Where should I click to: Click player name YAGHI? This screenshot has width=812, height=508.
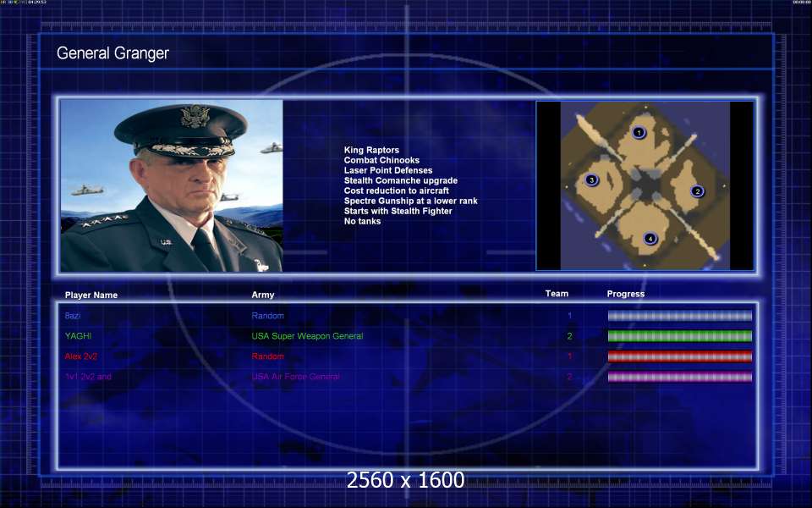pyautogui.click(x=78, y=336)
